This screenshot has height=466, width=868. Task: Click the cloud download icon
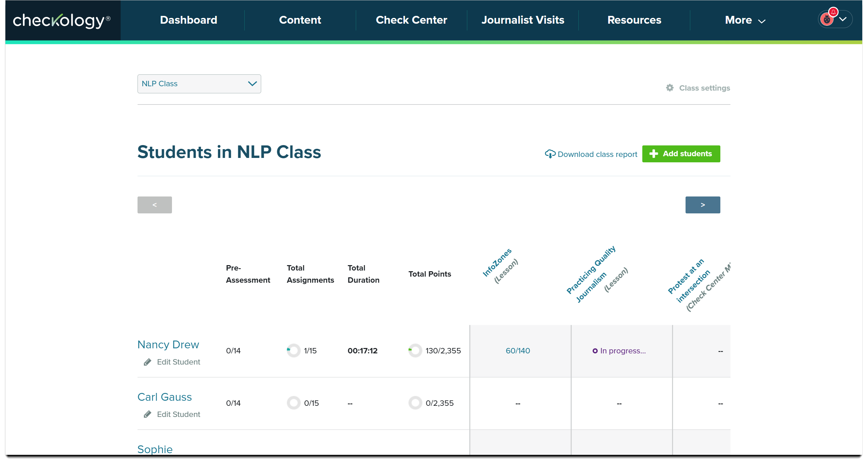[550, 154]
